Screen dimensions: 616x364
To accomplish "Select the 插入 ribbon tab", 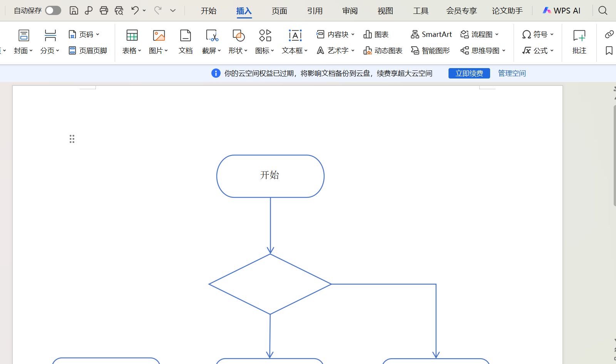I will [244, 11].
